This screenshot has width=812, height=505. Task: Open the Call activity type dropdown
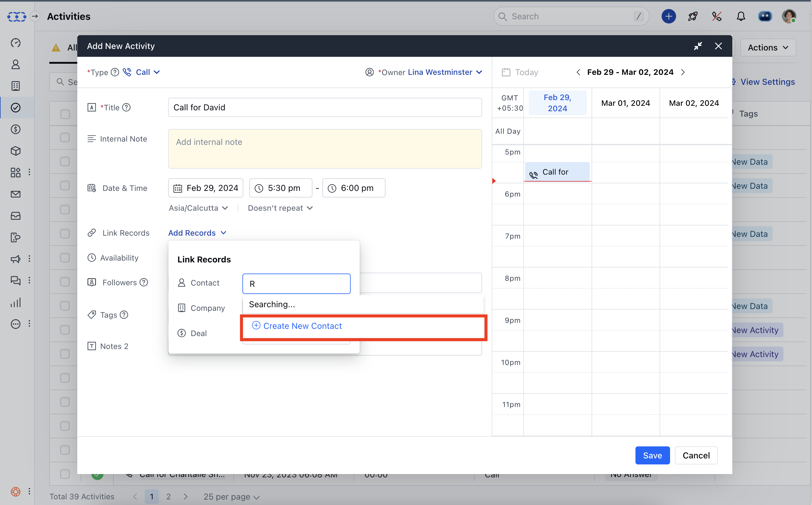click(x=147, y=72)
